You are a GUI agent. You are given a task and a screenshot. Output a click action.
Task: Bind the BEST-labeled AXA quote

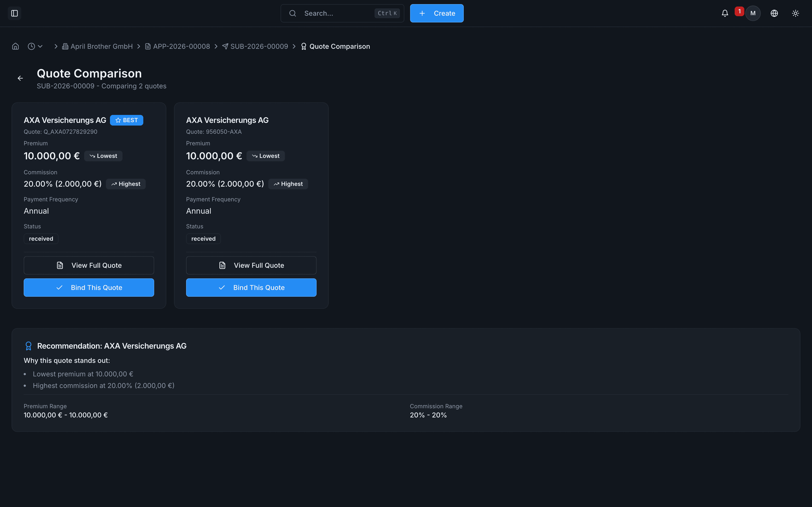tap(89, 287)
